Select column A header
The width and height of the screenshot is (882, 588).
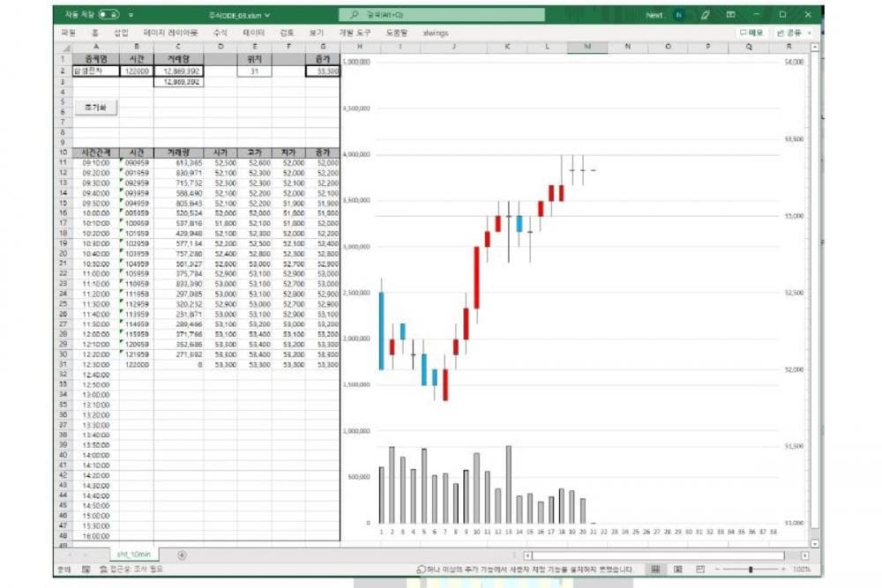tap(96, 48)
